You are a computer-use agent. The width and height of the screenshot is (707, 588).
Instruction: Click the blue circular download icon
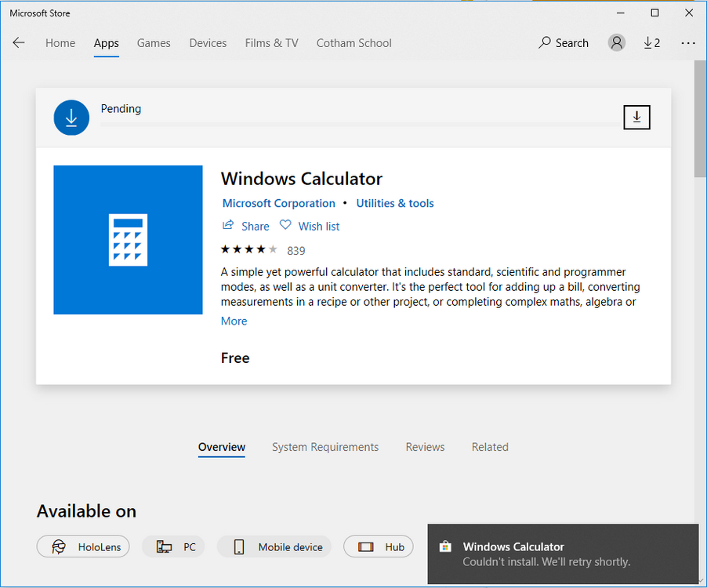click(x=71, y=118)
